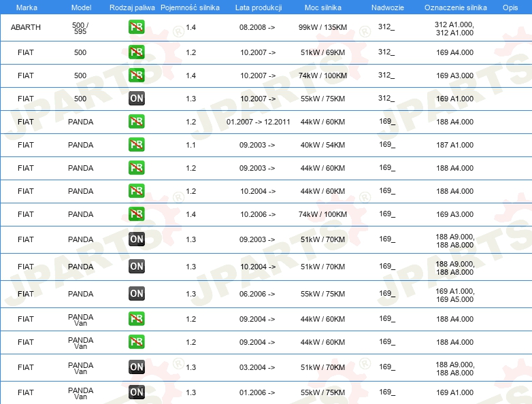This screenshot has height=404, width=532.
Task: Click 312_ body code in ABARTH row
Action: 386,27
